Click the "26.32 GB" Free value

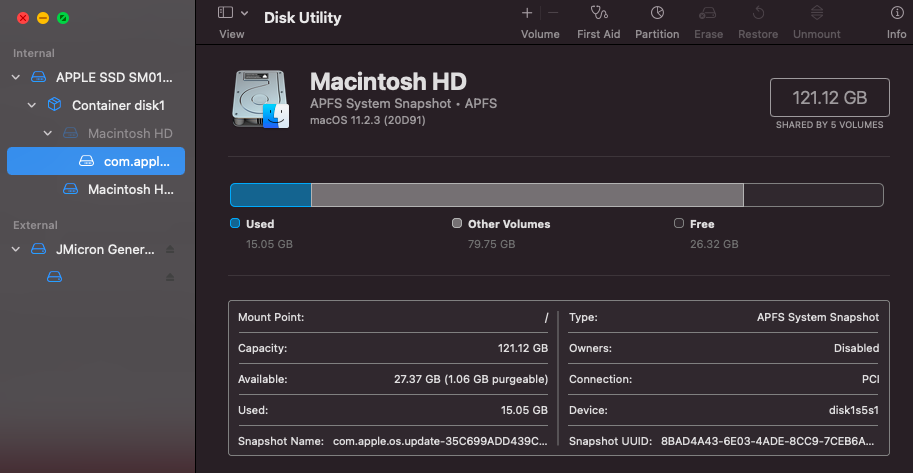coord(714,244)
